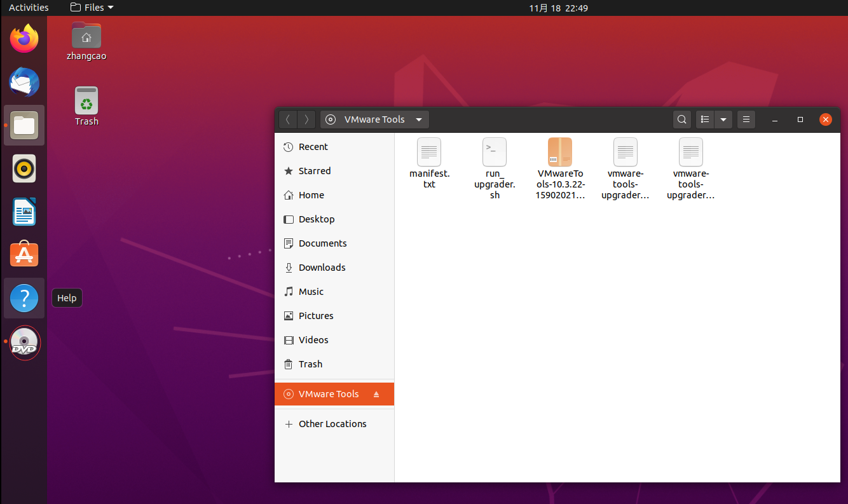Screen dimensions: 848x504
Task: Go forward with the right arrow button
Action: 306,119
